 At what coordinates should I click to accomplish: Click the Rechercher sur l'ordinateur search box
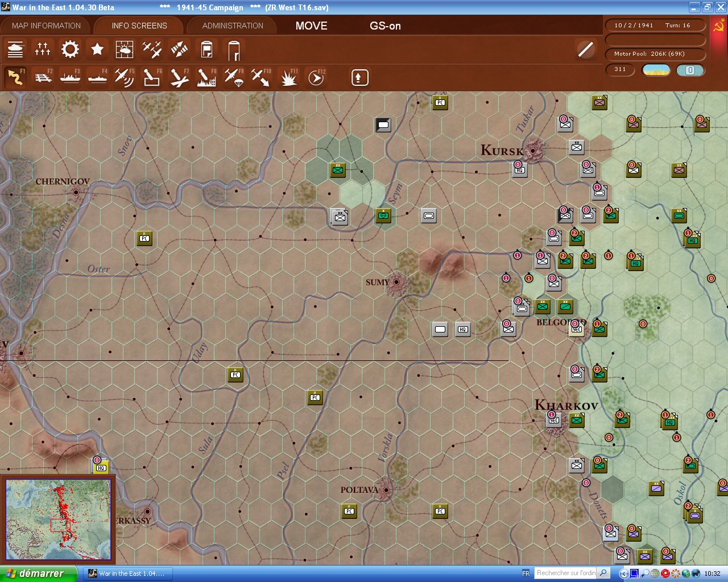coord(566,573)
